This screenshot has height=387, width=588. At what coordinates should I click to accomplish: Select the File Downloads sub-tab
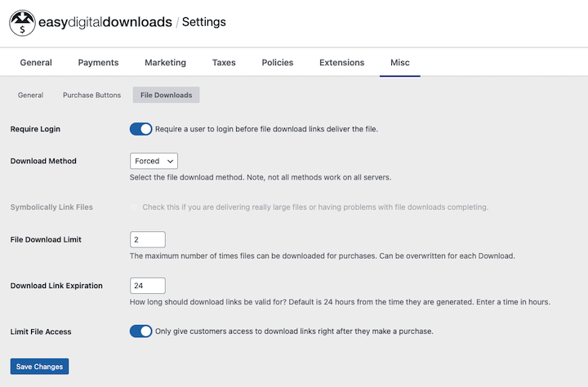click(166, 96)
